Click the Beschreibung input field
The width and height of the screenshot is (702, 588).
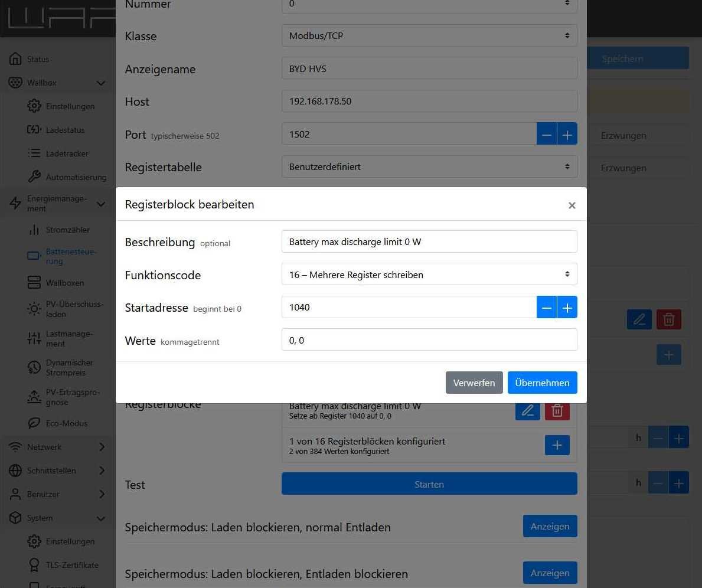pyautogui.click(x=429, y=241)
